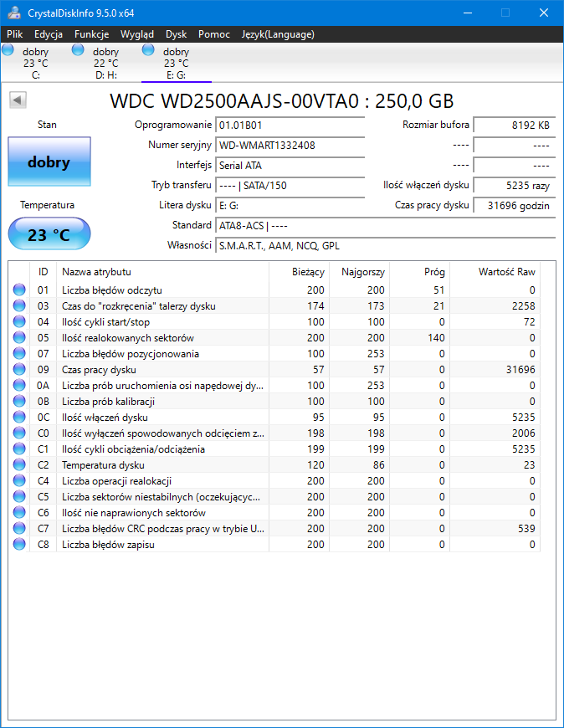Viewport: 564px width, 728px height.
Task: Click the 23 °C temperature button
Action: [x=49, y=233]
